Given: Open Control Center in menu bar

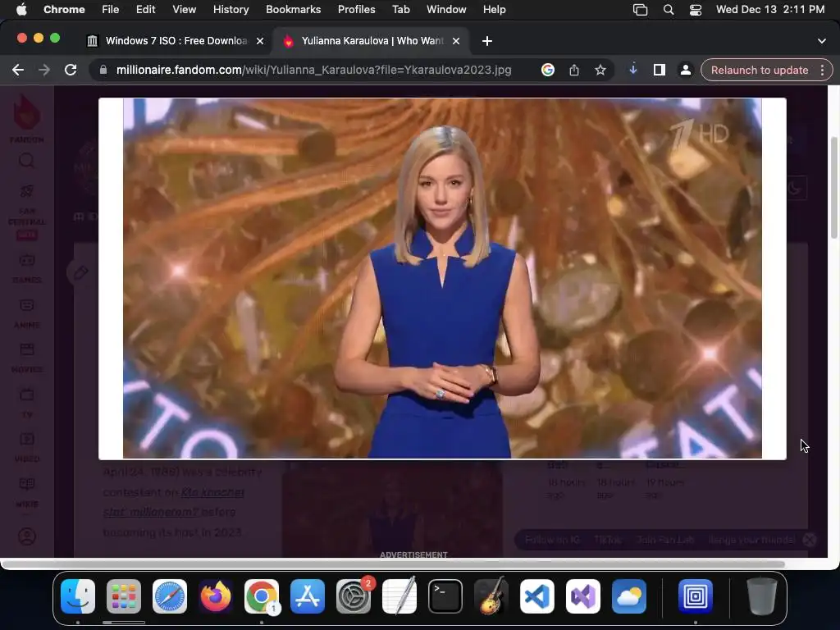Looking at the screenshot, I should [x=696, y=9].
